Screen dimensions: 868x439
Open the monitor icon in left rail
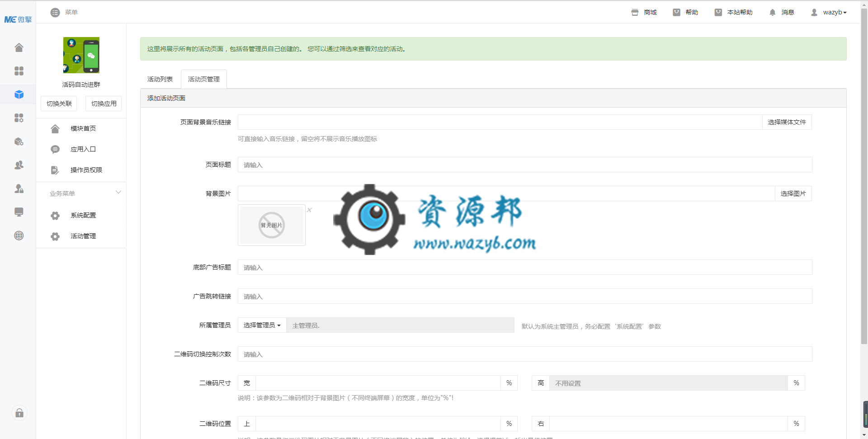coord(19,212)
